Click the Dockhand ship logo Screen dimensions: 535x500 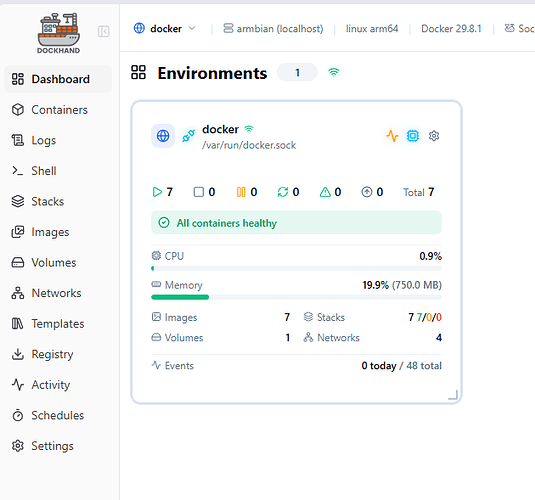point(59,33)
